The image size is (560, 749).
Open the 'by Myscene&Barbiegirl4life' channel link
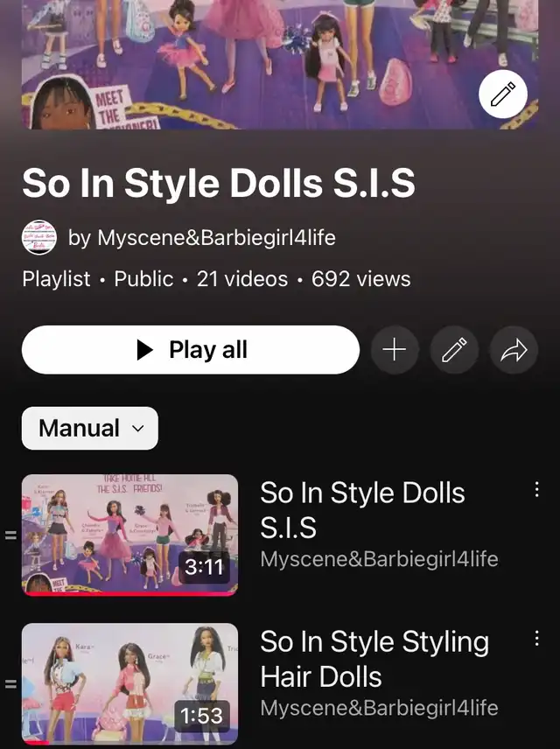[201, 237]
